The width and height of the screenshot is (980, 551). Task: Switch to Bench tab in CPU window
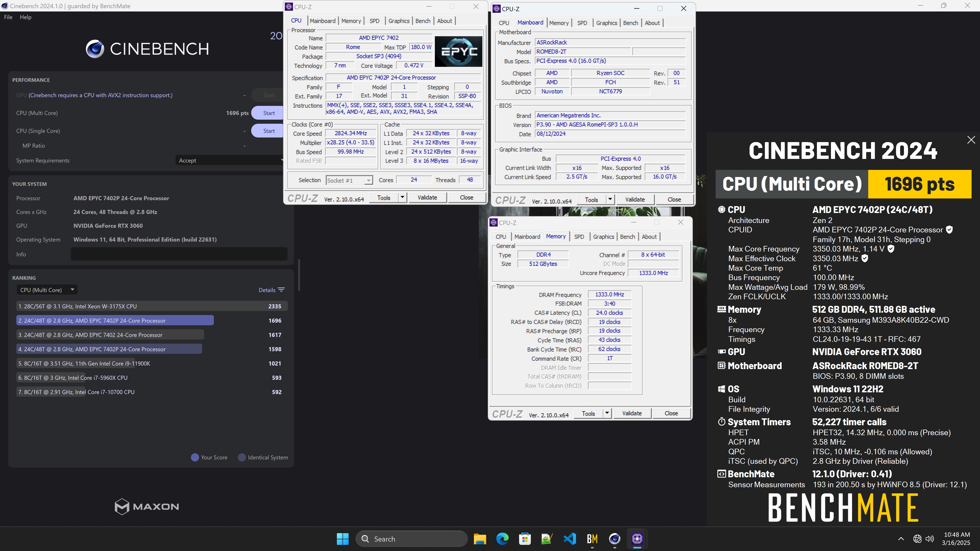[x=423, y=21]
